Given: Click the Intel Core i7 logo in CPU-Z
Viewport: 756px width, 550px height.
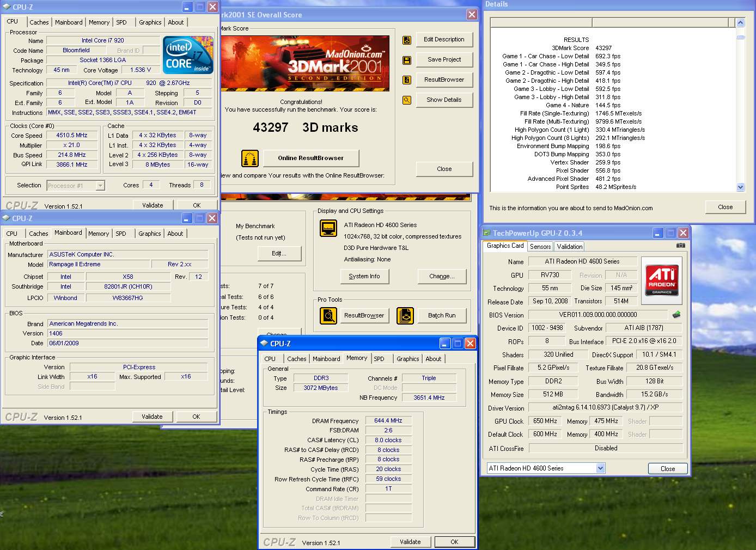Looking at the screenshot, I should click(188, 55).
